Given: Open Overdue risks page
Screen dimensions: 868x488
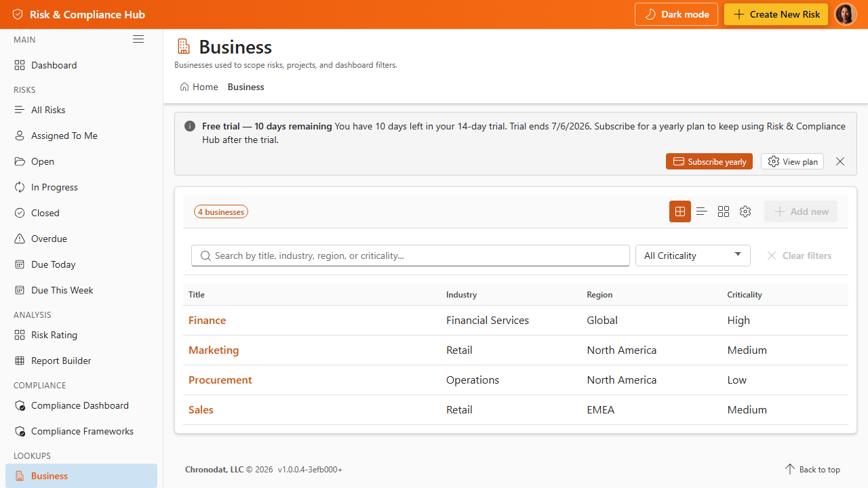Looking at the screenshot, I should click(x=81, y=239).
